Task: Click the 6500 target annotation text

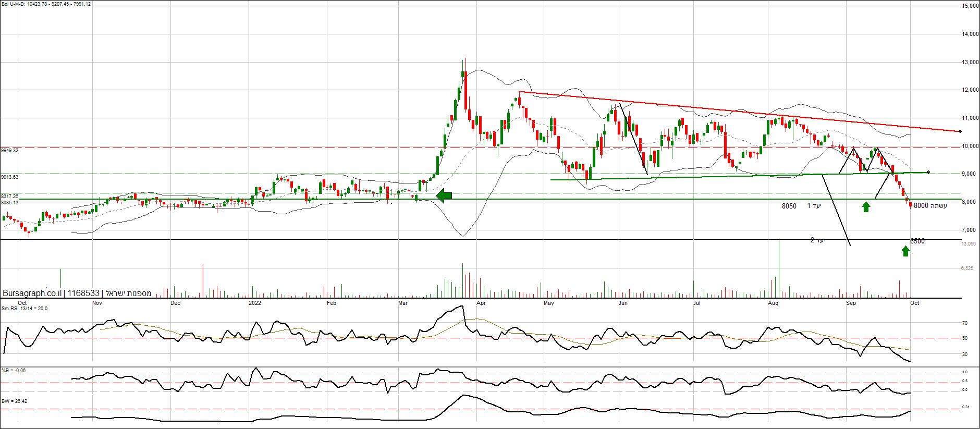Action: 917,241
